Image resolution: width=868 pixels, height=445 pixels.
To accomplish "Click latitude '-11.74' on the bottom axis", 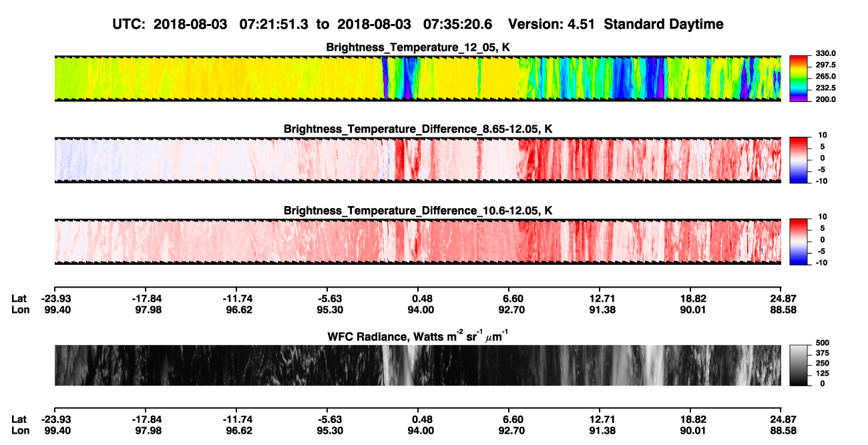I will tap(237, 419).
